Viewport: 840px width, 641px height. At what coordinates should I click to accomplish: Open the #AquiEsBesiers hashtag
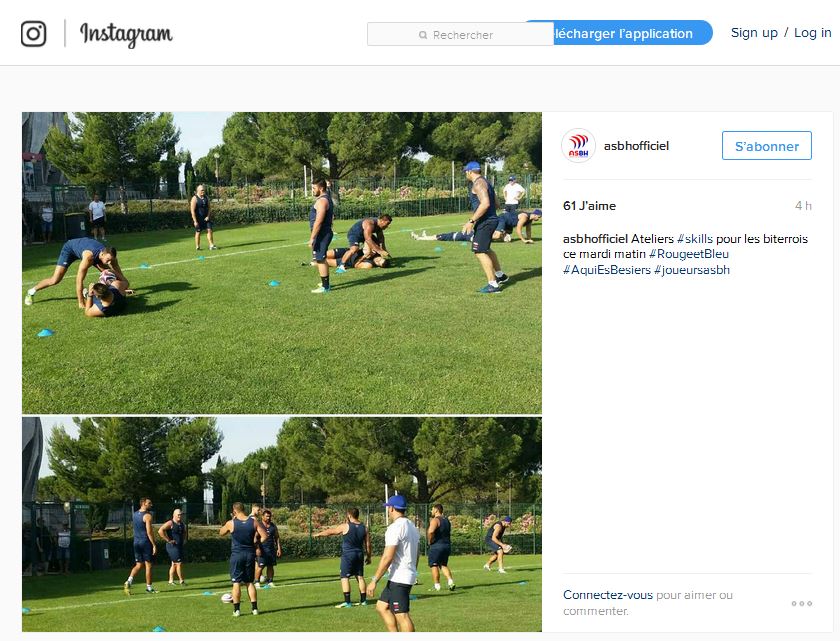606,269
